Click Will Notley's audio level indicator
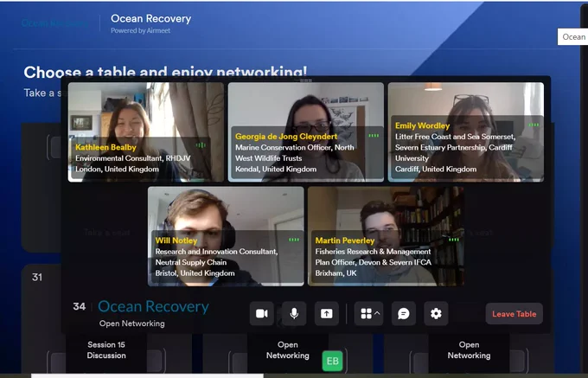The image size is (588, 378). point(294,240)
